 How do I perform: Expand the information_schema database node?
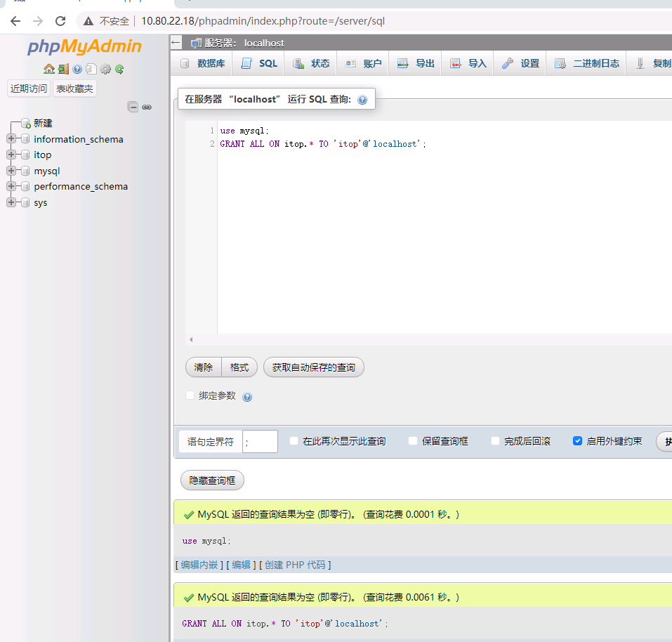point(11,139)
